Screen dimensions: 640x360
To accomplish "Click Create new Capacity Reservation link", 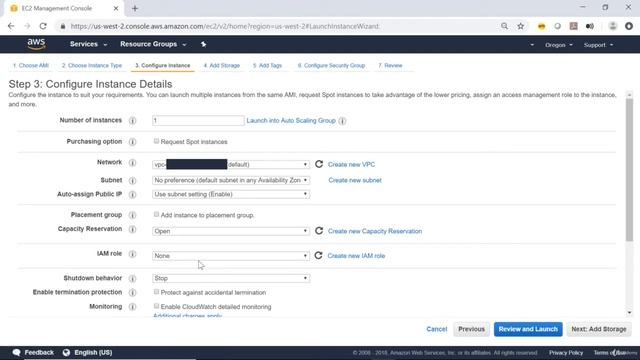I will [375, 231].
